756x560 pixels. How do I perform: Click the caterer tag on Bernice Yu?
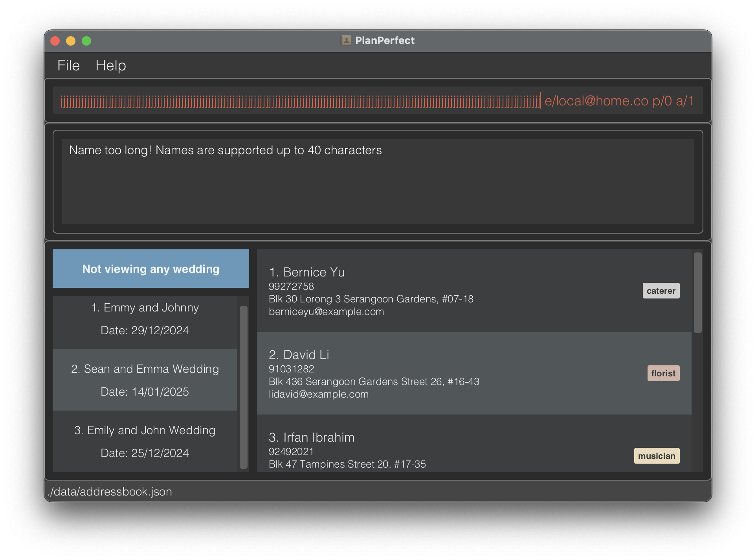click(661, 291)
